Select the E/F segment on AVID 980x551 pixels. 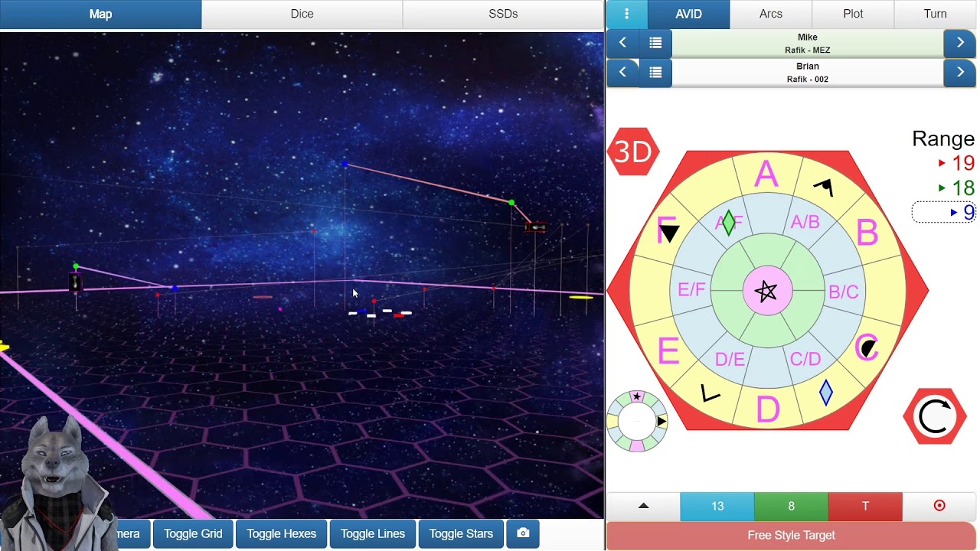click(x=691, y=289)
